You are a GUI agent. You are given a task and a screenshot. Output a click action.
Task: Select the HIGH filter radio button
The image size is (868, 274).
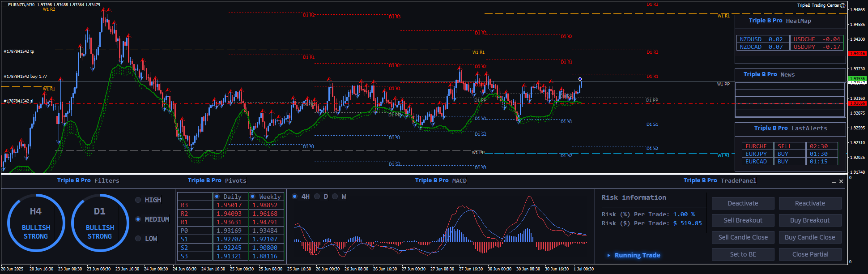tap(138, 200)
